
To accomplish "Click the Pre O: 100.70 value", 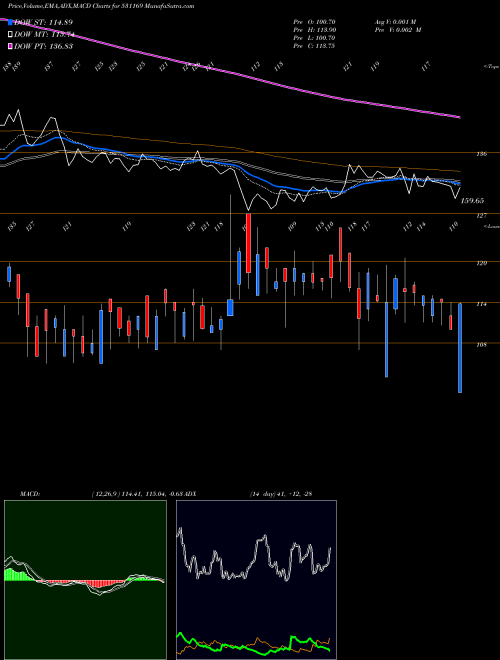I will click(x=314, y=22).
